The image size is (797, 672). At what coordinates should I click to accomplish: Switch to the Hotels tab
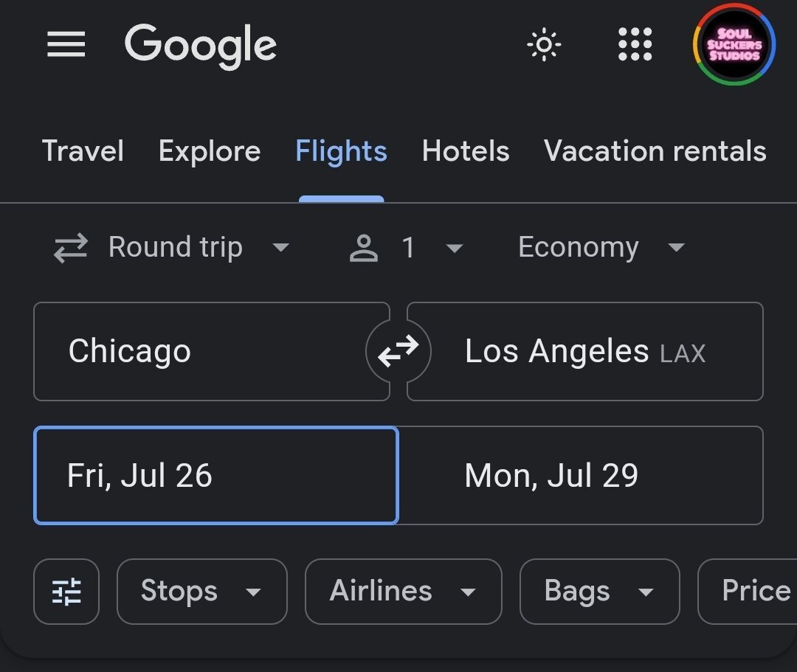(466, 151)
